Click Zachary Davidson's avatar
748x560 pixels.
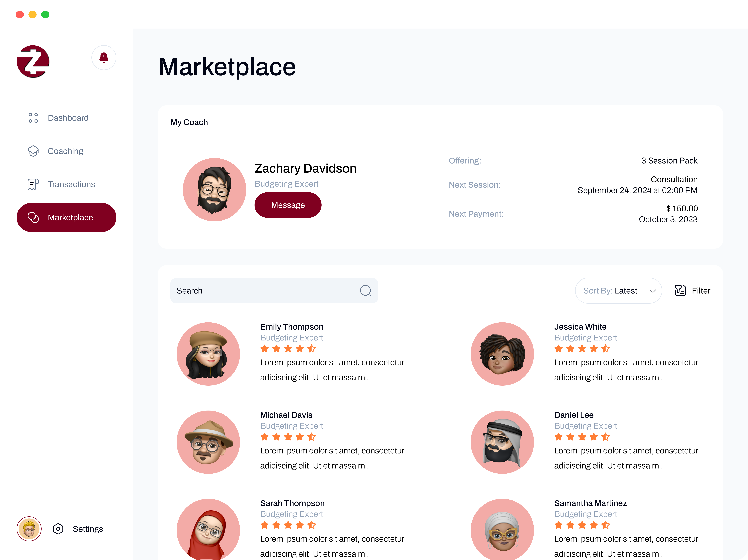tap(214, 190)
